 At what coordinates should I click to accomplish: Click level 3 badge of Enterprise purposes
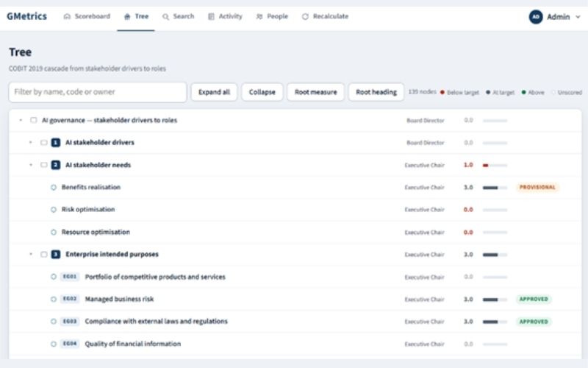click(x=56, y=255)
